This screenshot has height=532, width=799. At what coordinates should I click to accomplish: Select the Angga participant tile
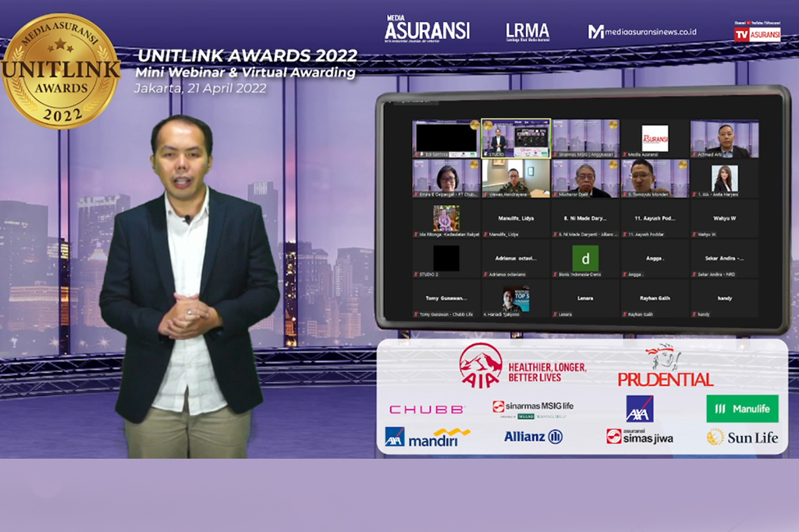pos(655,258)
